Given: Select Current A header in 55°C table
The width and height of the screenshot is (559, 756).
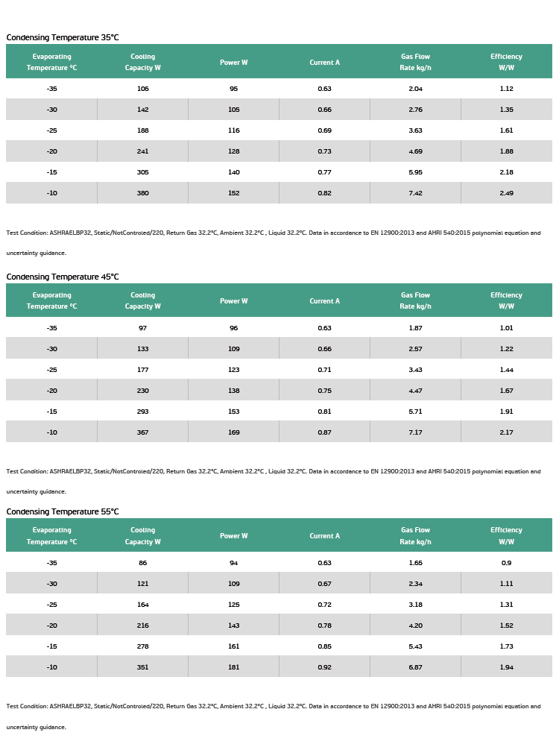Looking at the screenshot, I should tap(324, 535).
